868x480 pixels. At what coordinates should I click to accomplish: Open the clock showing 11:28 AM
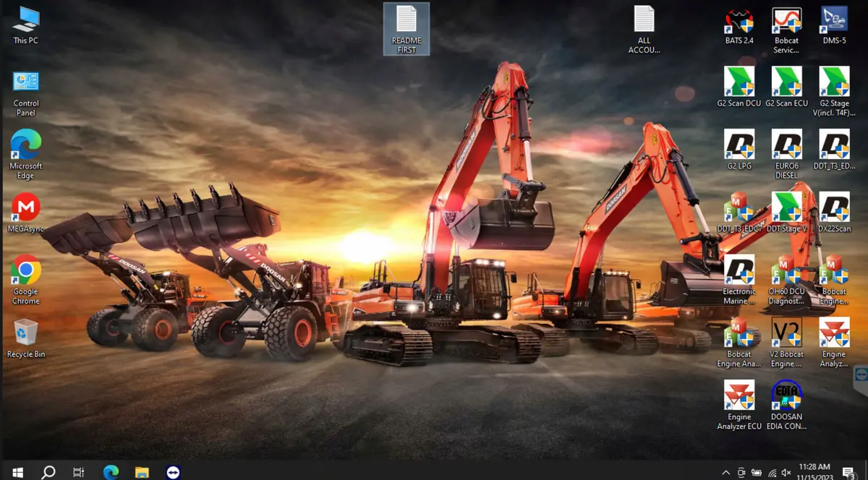point(814,472)
